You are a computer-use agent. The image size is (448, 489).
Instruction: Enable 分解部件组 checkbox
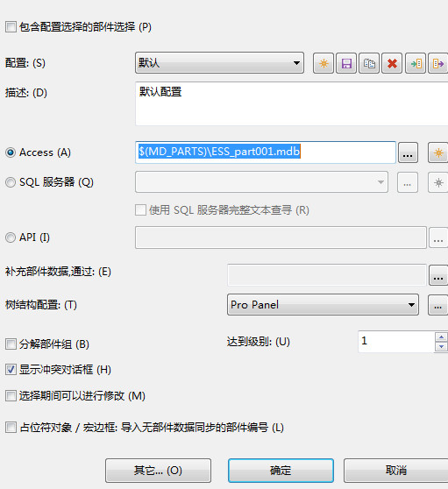click(11, 344)
